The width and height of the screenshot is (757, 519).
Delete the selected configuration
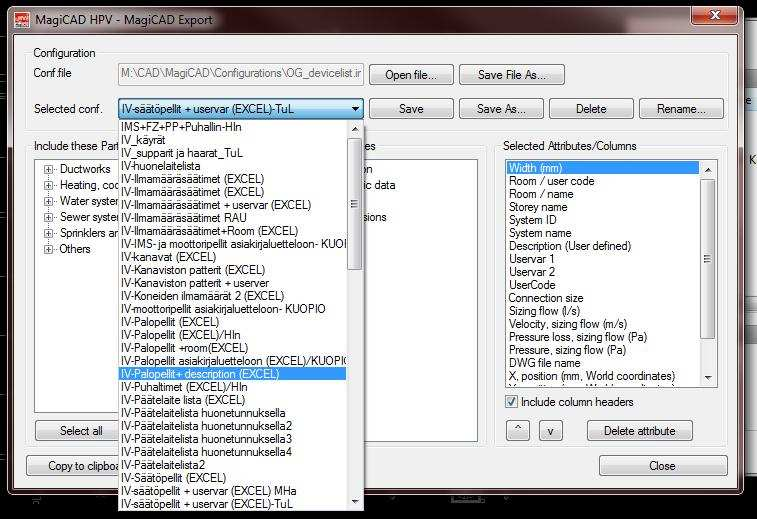[591, 109]
